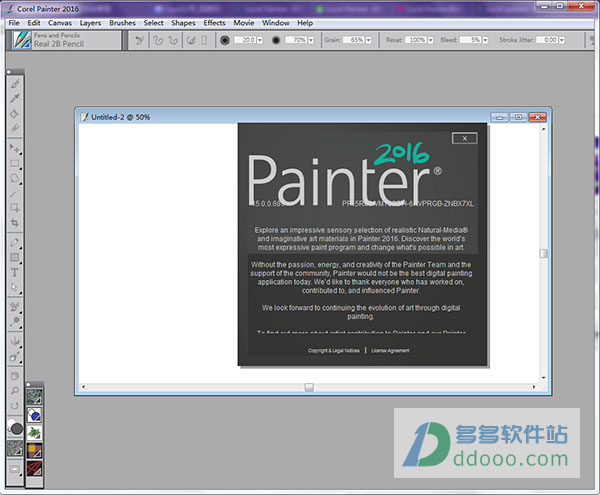
Task: Click the Reset Tool icon in property bar
Action: pos(139,40)
